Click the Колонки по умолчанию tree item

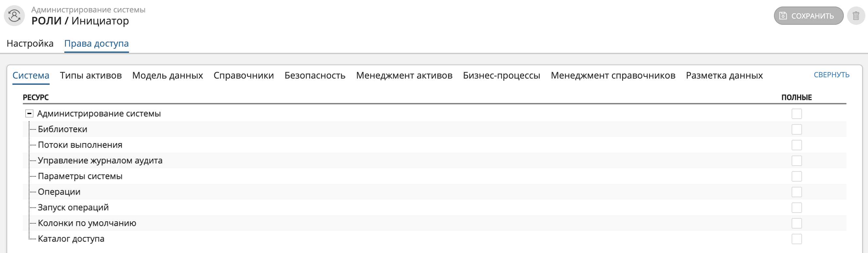87,223
